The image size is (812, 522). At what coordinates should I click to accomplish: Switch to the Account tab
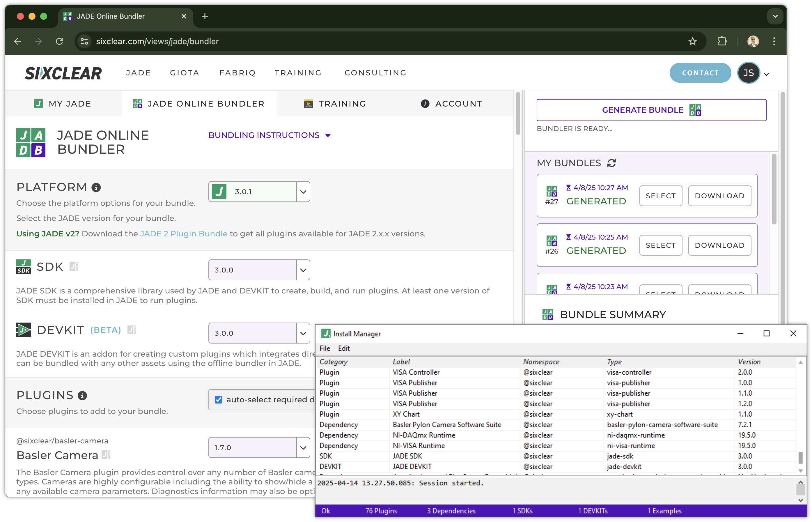pos(452,104)
